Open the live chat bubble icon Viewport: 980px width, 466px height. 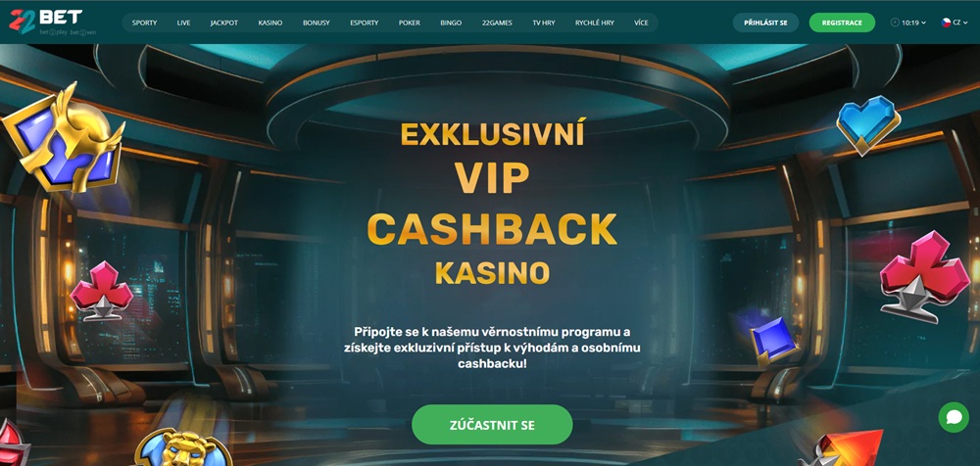(x=954, y=417)
